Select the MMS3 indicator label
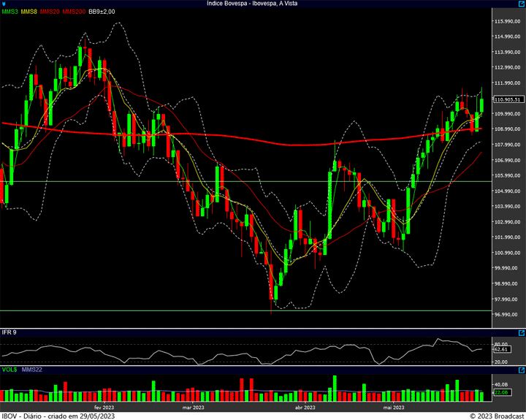This screenshot has width=526, height=420. [x=10, y=12]
